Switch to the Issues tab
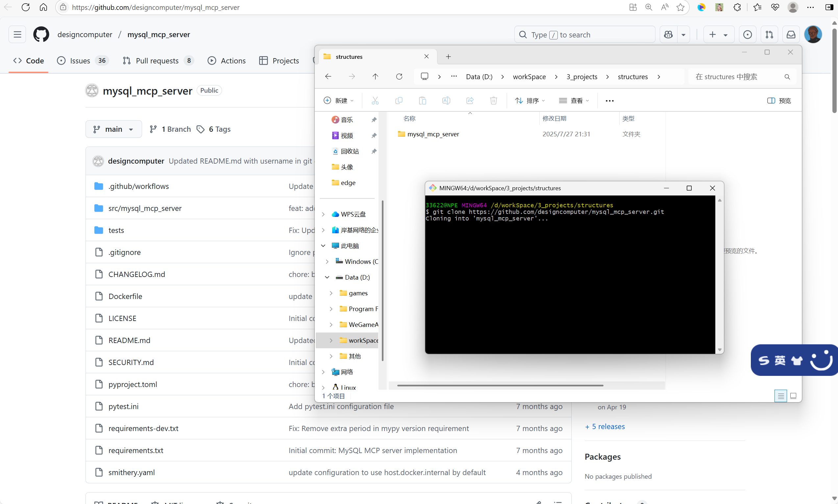This screenshot has height=504, width=838. point(80,61)
